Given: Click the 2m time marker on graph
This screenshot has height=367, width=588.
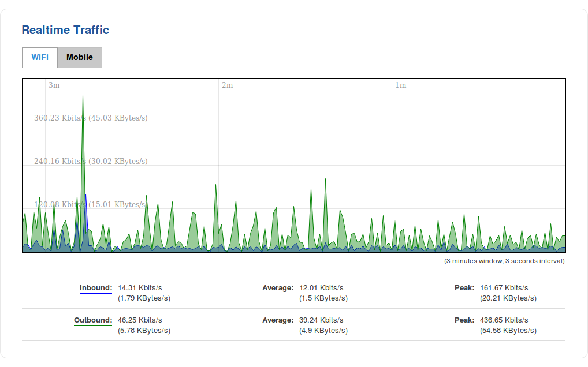Looking at the screenshot, I should click(227, 85).
